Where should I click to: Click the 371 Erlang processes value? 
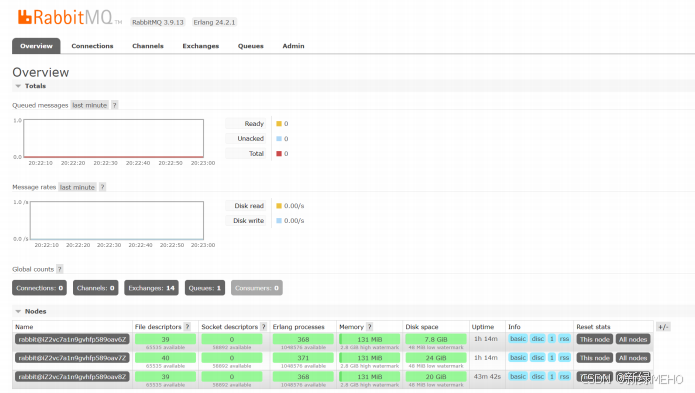point(303,358)
